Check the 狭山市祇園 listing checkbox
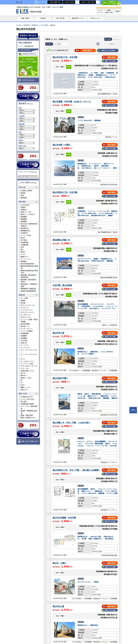The width and height of the screenshot is (138, 644). point(48,119)
